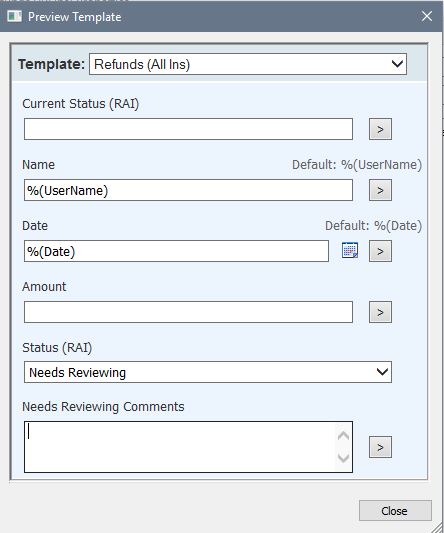Click the arrow button beside Current Status field
444x533 pixels.
click(380, 129)
